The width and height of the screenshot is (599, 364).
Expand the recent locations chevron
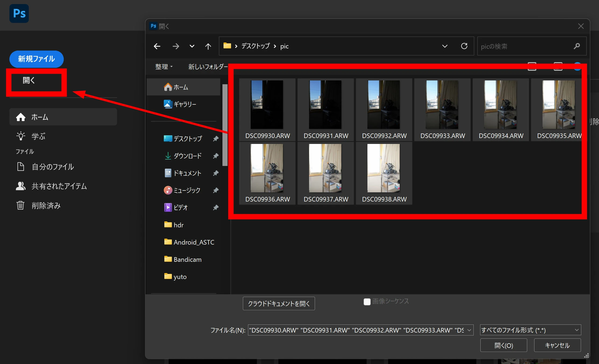point(192,46)
